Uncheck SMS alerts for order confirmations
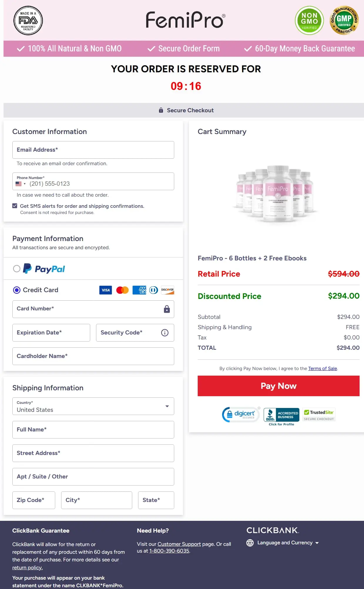Image resolution: width=364 pixels, height=589 pixels. 15,205
